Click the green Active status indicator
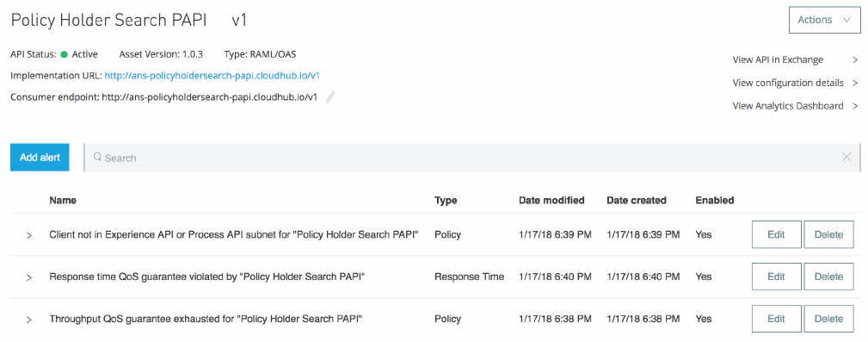 pyautogui.click(x=65, y=54)
